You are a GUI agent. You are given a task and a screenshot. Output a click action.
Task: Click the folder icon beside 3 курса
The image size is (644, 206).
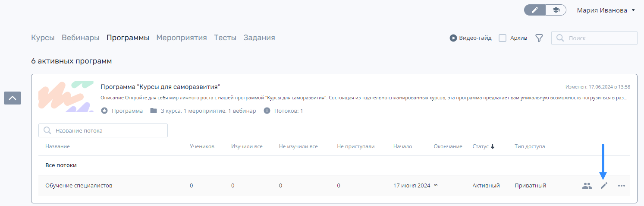(154, 111)
